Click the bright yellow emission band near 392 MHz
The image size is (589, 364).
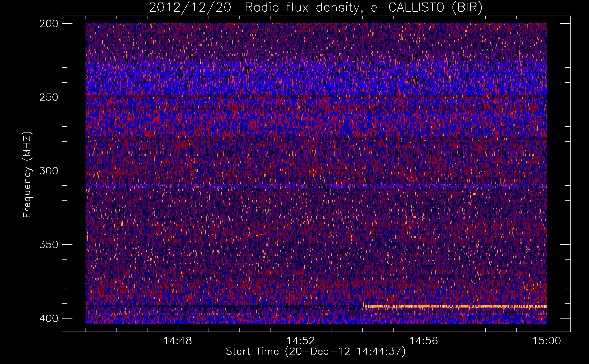(x=455, y=306)
